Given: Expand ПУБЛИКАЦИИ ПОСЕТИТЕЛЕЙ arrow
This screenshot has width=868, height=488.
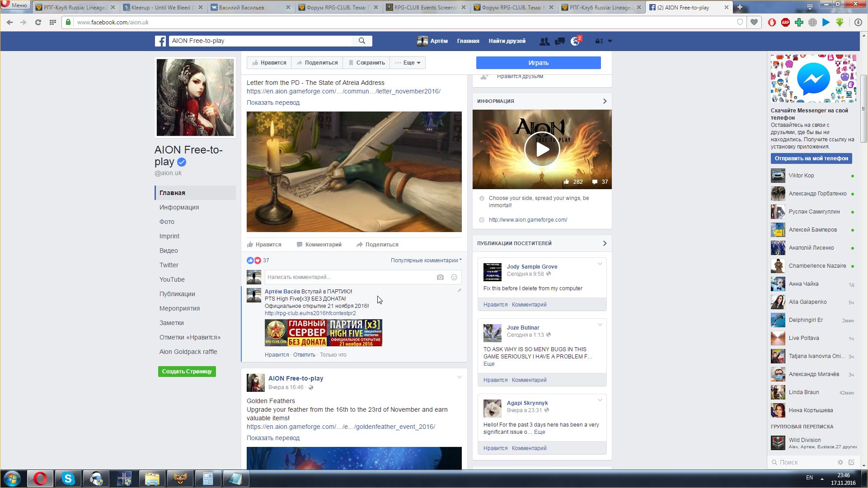Looking at the screenshot, I should coord(605,243).
